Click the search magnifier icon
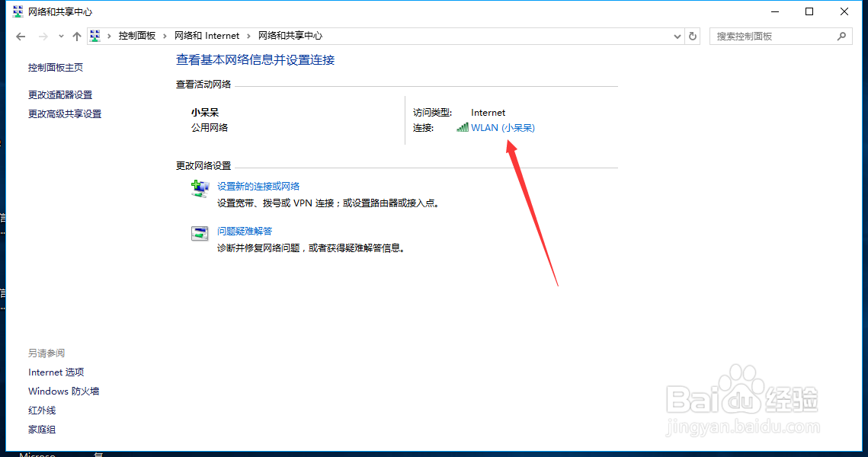This screenshot has height=457, width=868. pyautogui.click(x=841, y=37)
